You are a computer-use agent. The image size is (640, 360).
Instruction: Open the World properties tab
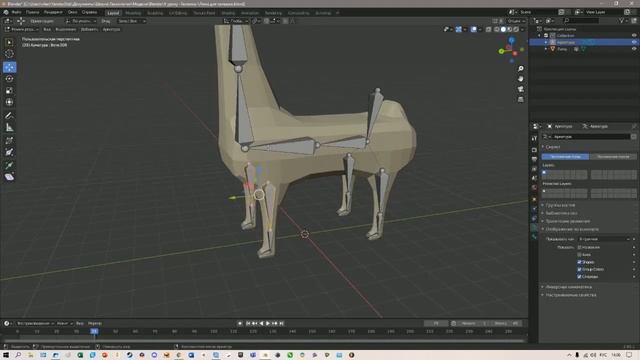pyautogui.click(x=534, y=188)
